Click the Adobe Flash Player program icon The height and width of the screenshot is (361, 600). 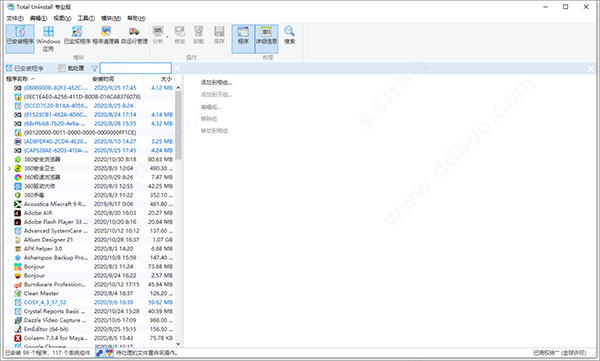tap(18, 222)
